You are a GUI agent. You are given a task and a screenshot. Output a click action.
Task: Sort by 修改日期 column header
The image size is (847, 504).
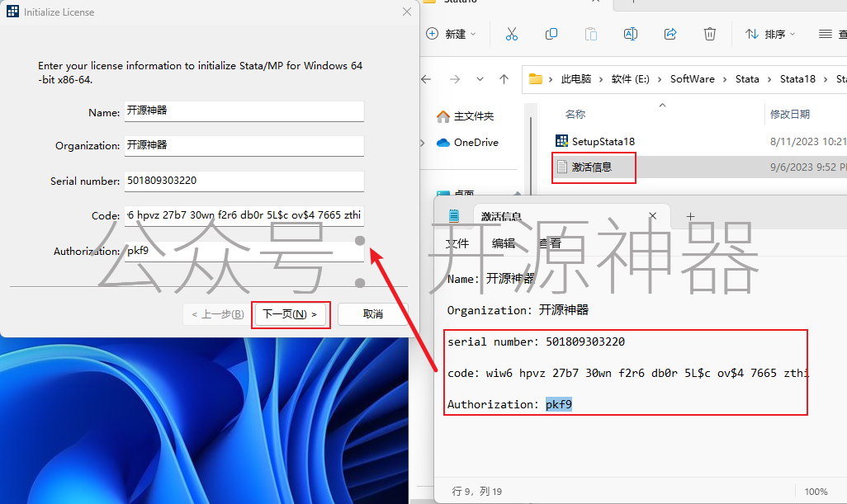click(790, 115)
